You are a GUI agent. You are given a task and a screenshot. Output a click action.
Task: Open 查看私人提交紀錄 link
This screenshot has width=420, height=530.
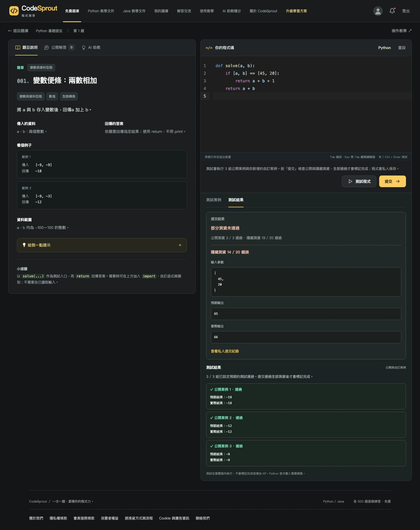225,351
